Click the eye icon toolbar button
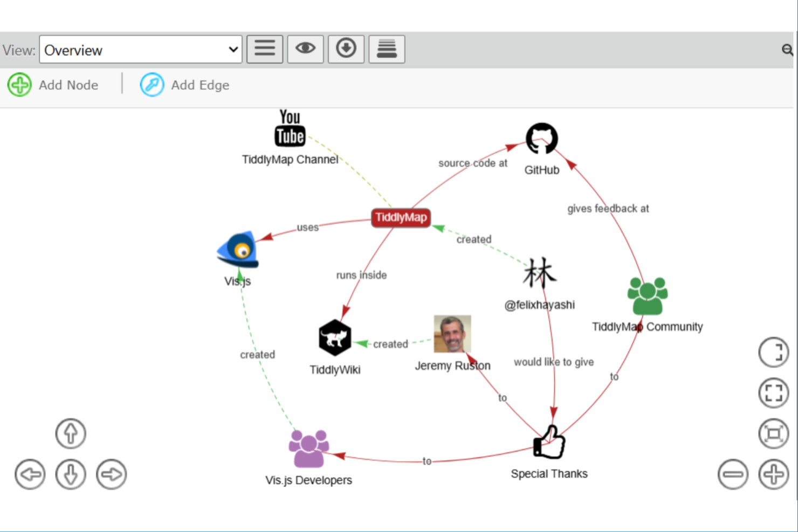Image resolution: width=798 pixels, height=532 pixels. tap(305, 50)
